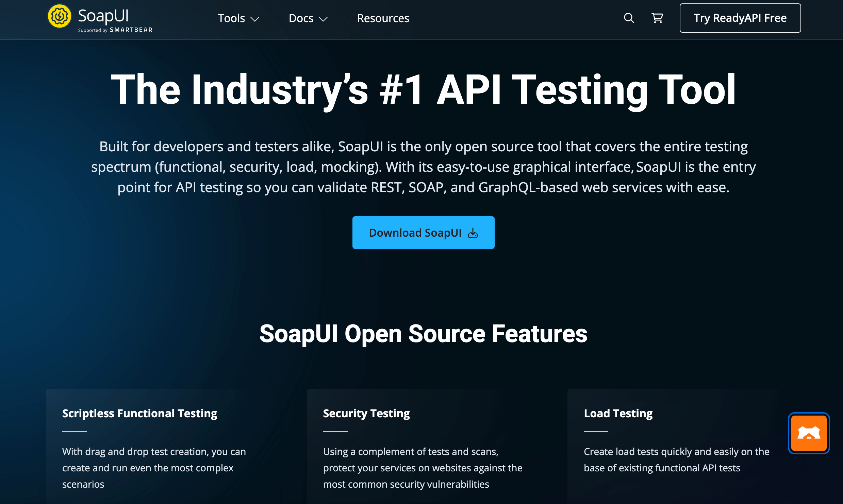Click the Download SoapUI button
The height and width of the screenshot is (504, 843).
[423, 233]
